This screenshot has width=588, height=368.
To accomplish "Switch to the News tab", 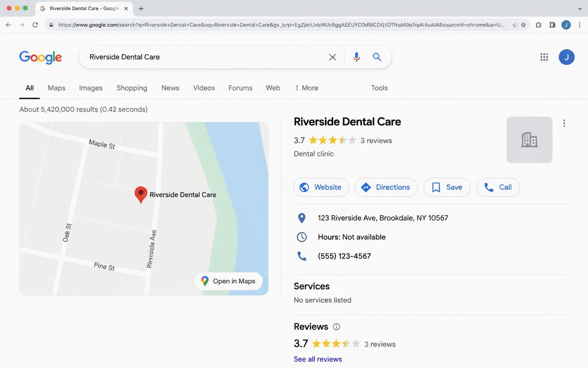I will [x=170, y=88].
